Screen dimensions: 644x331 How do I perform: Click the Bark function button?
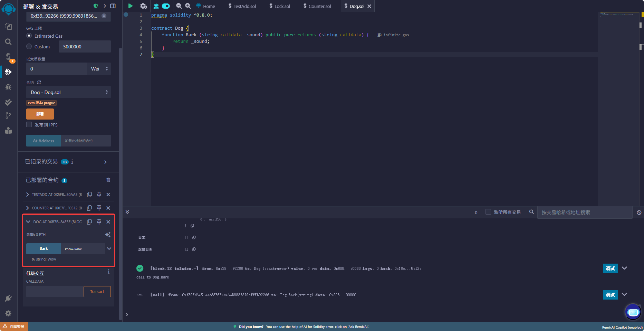pos(44,249)
